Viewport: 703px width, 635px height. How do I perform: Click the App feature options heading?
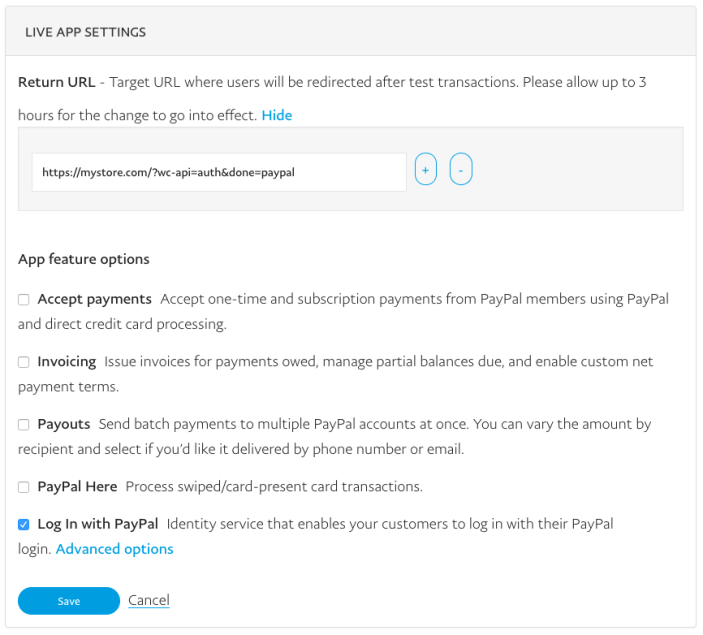coord(83,259)
